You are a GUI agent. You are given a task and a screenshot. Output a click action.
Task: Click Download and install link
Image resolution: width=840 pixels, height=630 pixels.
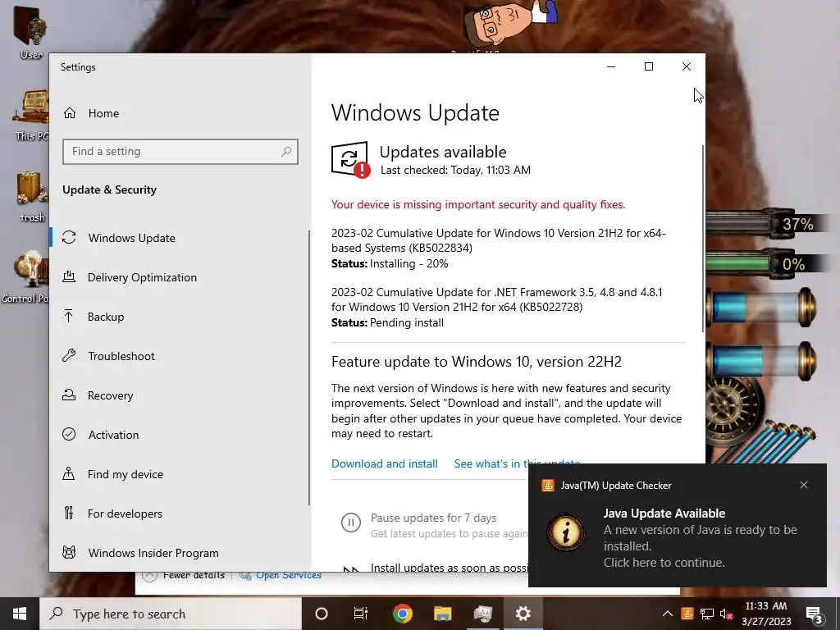[384, 464]
